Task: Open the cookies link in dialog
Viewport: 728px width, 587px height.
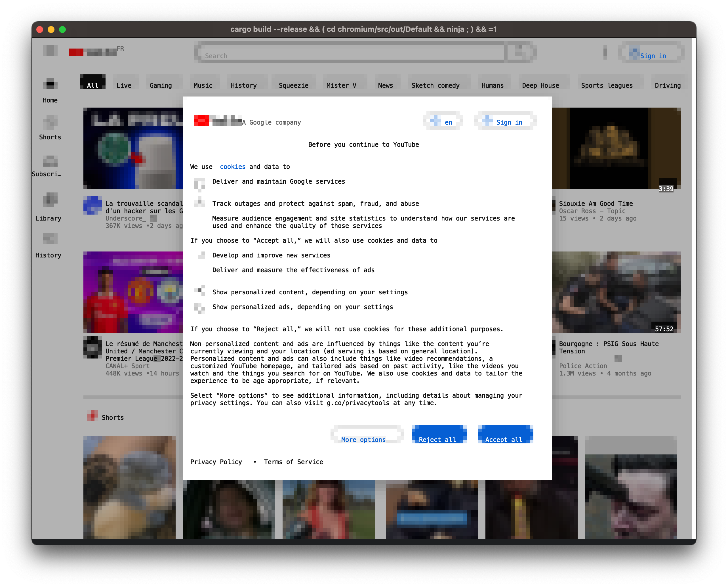Action: (x=233, y=167)
